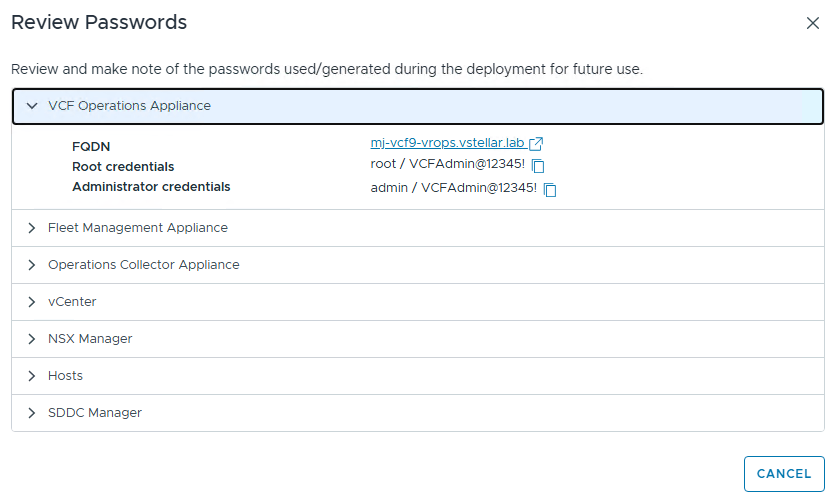Open the vCenter section label
The width and height of the screenshot is (839, 500).
(x=72, y=302)
